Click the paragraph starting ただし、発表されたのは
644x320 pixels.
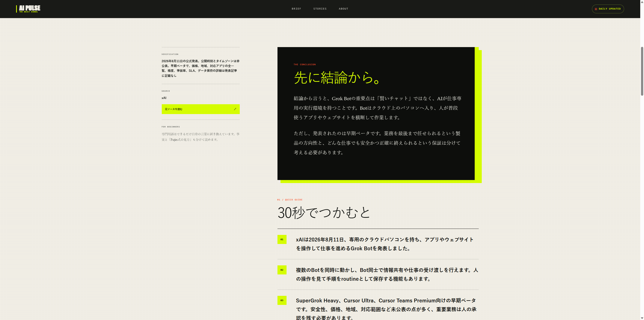[x=377, y=143]
